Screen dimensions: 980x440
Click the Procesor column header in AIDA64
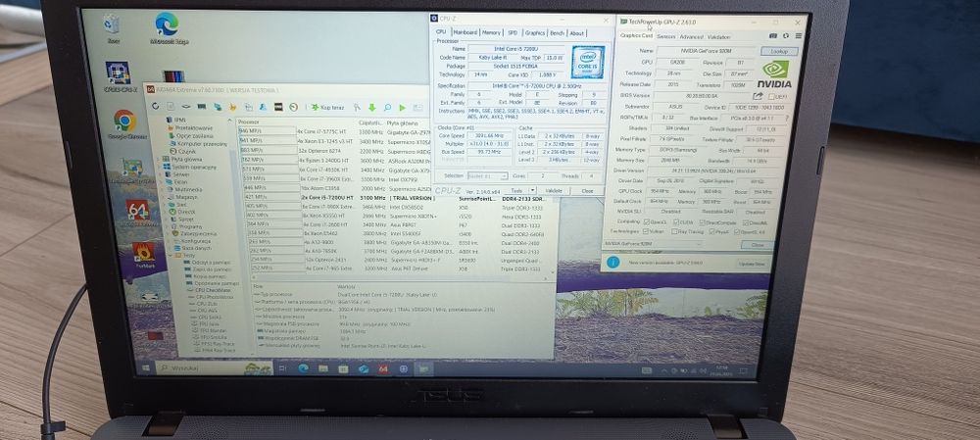tap(248, 122)
